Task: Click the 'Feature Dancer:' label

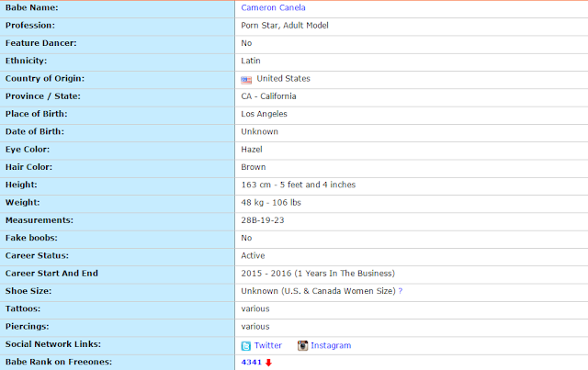Action: click(40, 43)
